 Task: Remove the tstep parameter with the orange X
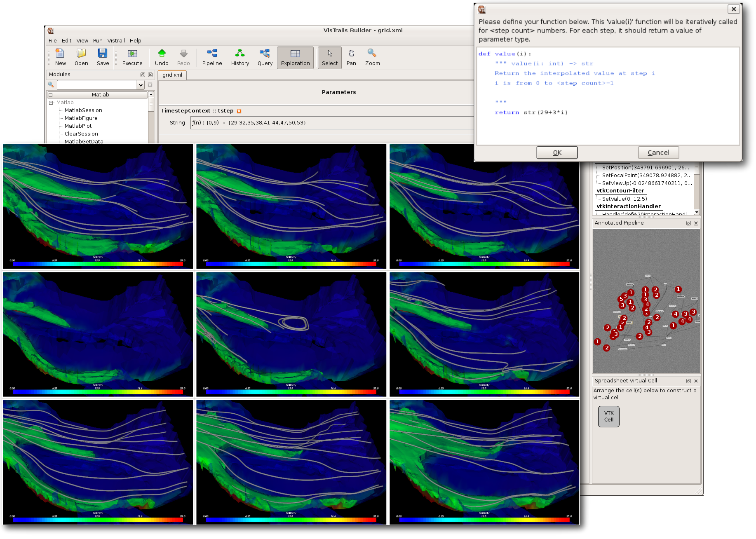pos(239,111)
